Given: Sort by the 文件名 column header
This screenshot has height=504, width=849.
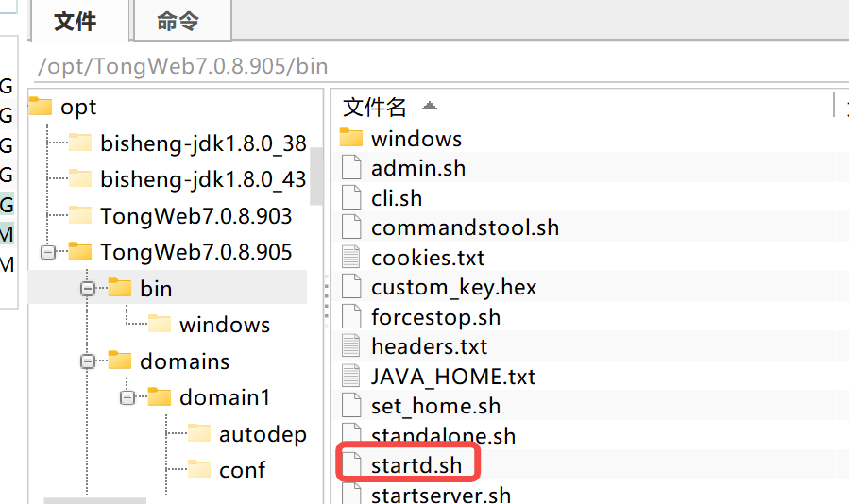Looking at the screenshot, I should point(375,107).
